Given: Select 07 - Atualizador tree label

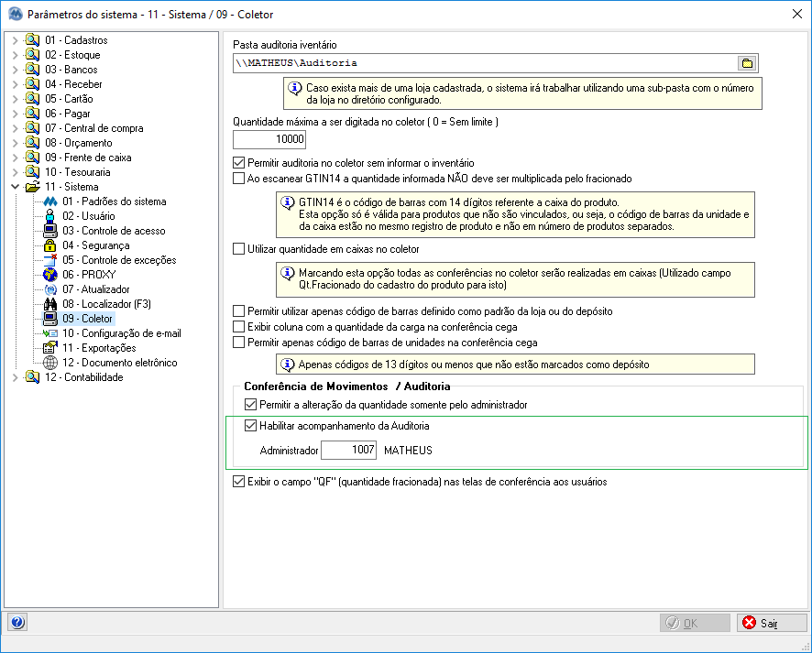Looking at the screenshot, I should [96, 289].
